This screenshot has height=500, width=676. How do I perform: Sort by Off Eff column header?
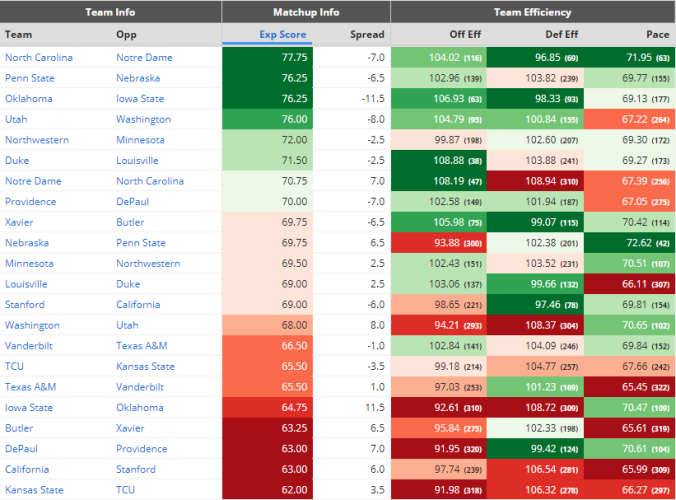coord(465,34)
